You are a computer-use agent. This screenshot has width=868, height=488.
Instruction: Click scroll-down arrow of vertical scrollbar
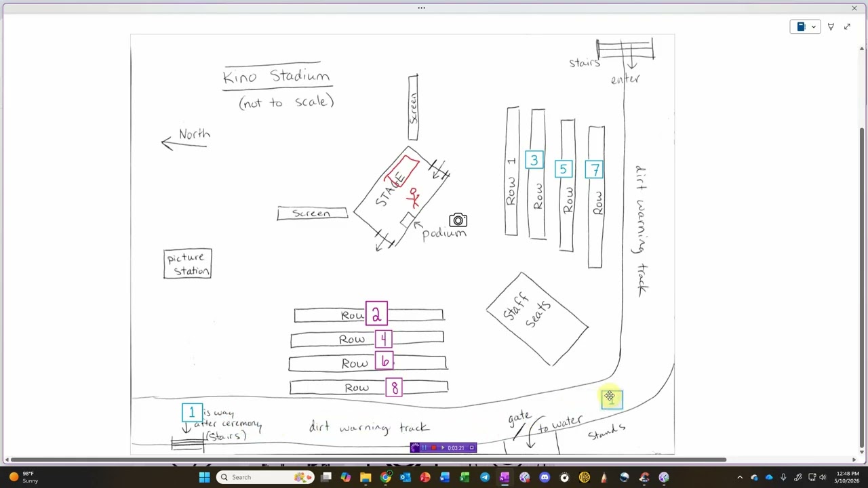pos(862,451)
